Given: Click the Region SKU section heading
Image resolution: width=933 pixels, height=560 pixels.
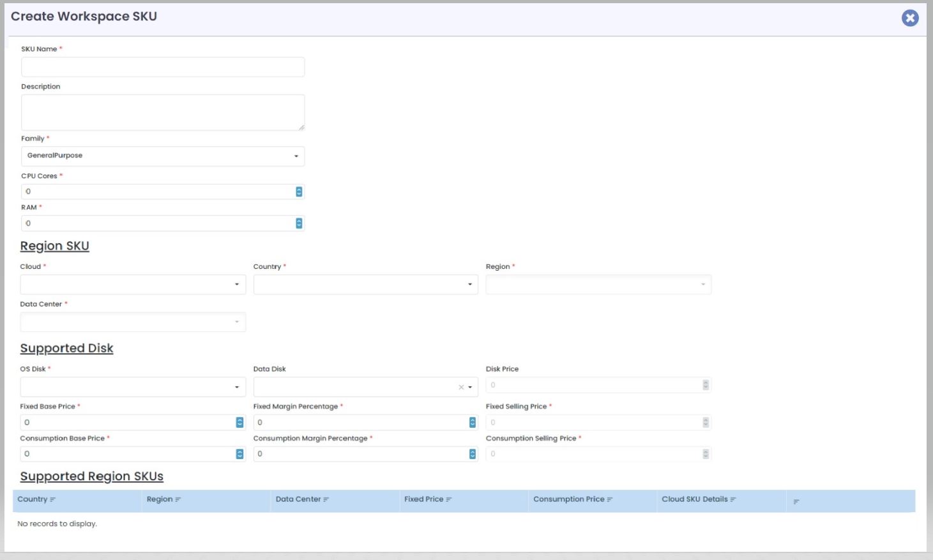Looking at the screenshot, I should pyautogui.click(x=55, y=246).
